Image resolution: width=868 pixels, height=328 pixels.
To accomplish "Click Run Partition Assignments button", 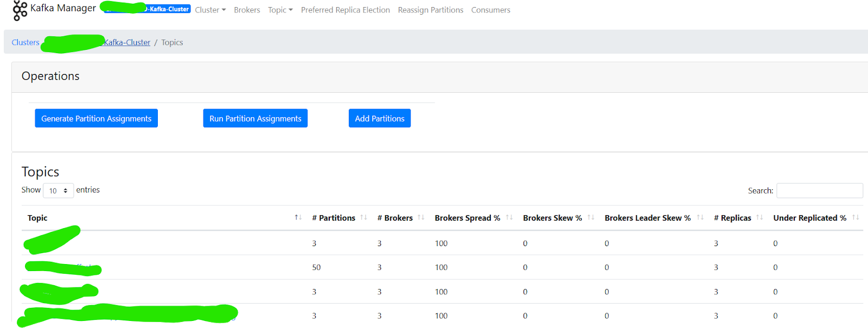I will [256, 118].
